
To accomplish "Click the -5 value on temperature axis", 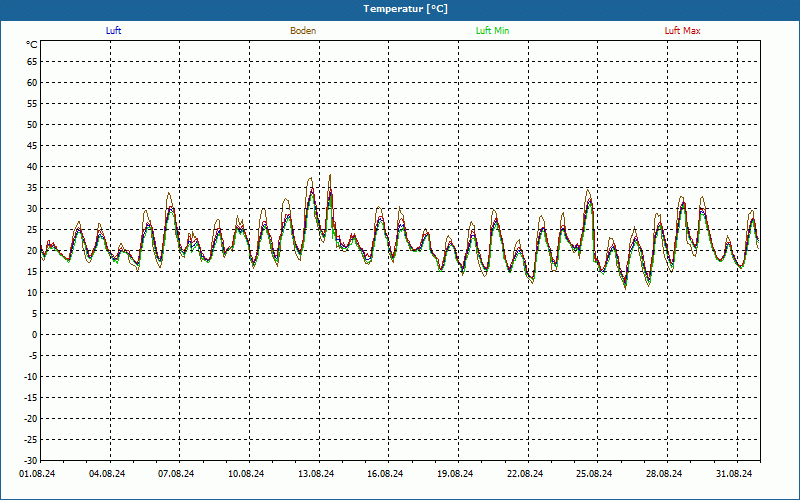I will tap(32, 356).
